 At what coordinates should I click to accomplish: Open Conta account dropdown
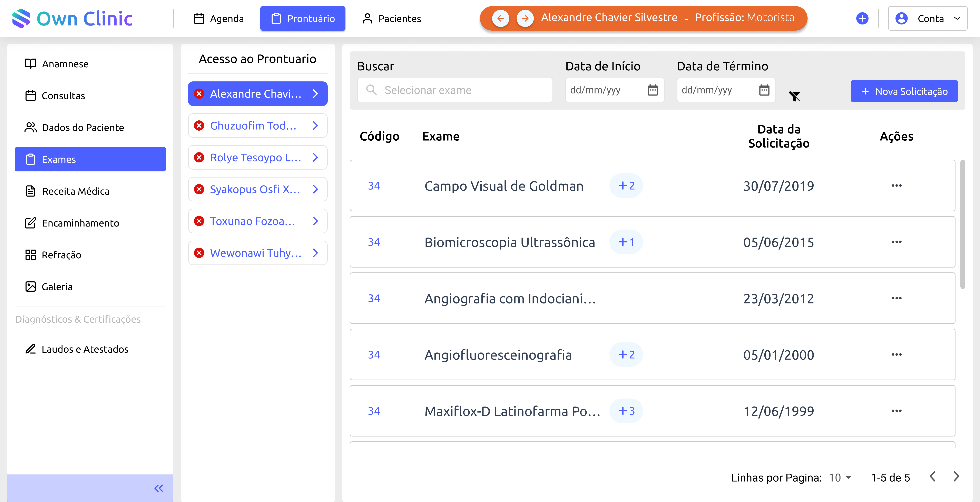(x=928, y=18)
